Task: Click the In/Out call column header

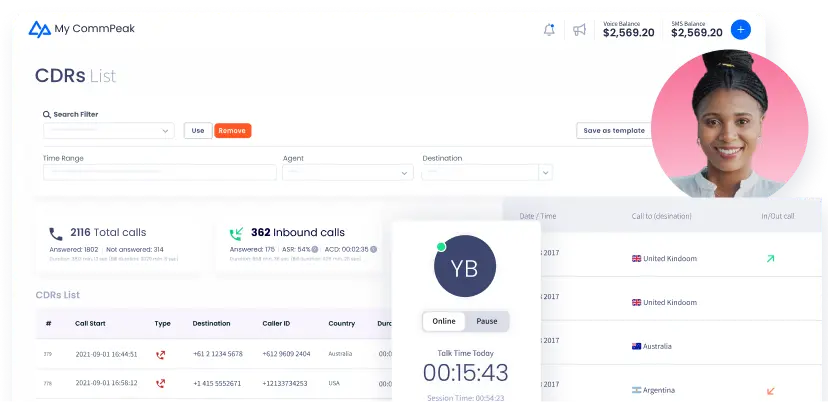Action: click(x=778, y=216)
